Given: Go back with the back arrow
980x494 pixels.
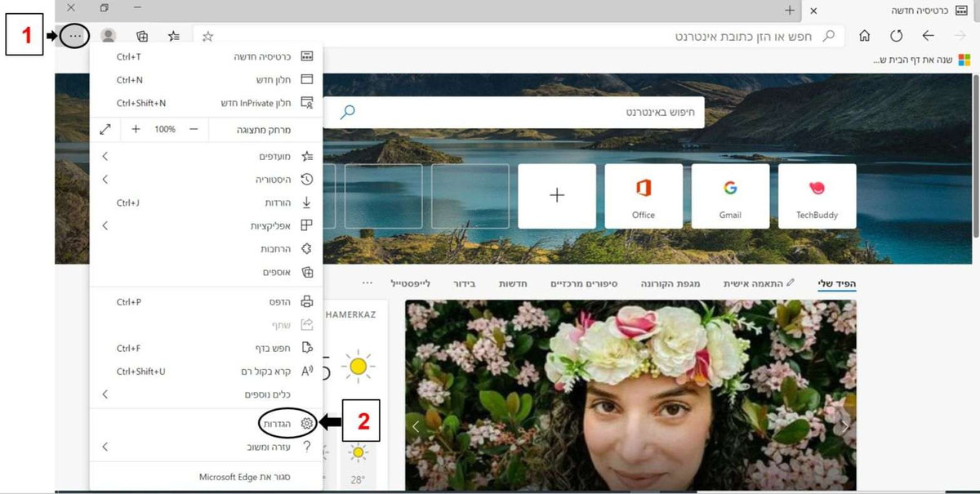Looking at the screenshot, I should coord(928,36).
